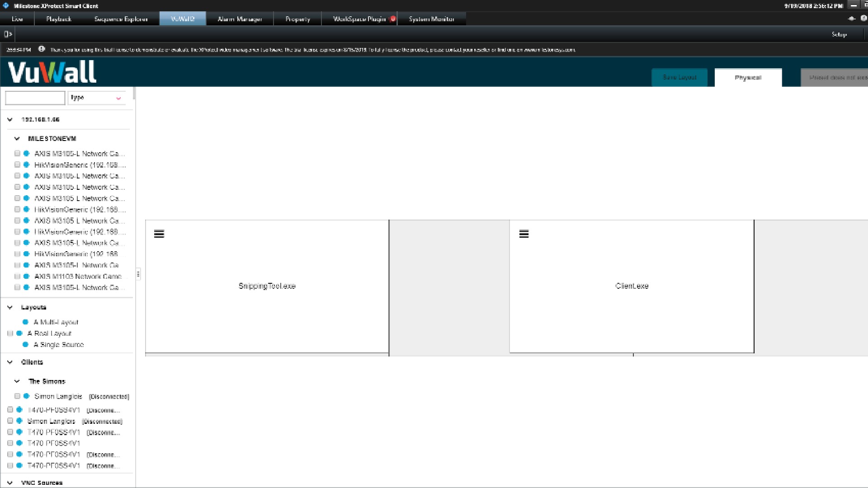Click the Milestone logo icon in the title bar

tap(6, 6)
